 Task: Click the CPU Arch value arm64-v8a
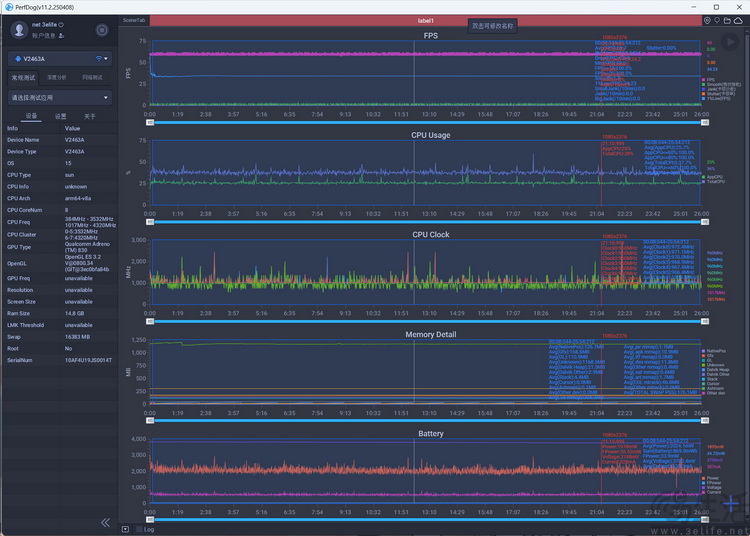click(x=78, y=198)
